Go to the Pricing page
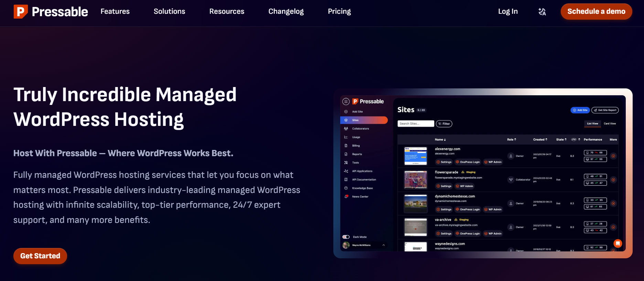 point(339,11)
